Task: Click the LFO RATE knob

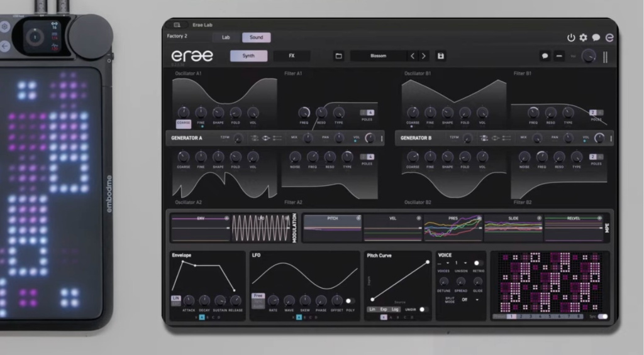Action: pos(273,301)
